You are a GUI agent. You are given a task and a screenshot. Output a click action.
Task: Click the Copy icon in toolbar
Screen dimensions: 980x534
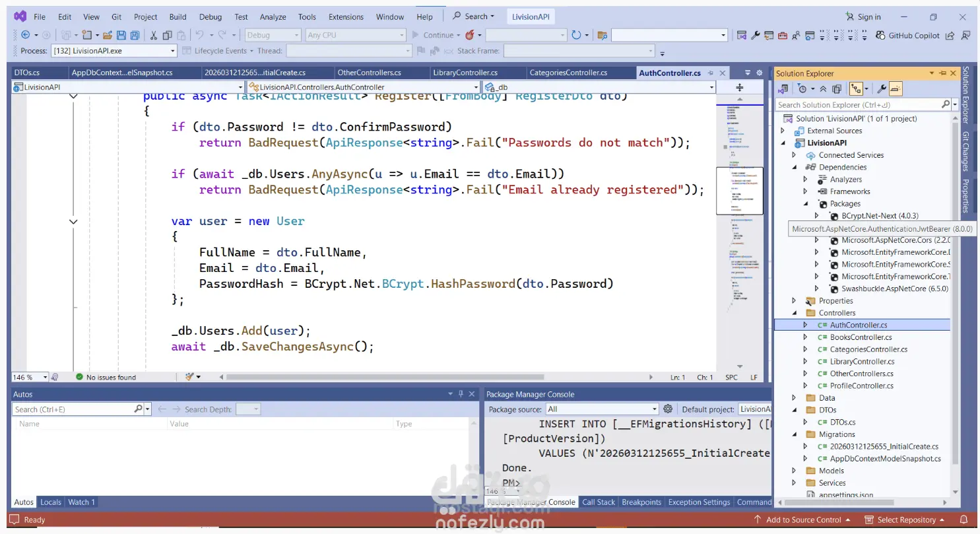click(168, 35)
